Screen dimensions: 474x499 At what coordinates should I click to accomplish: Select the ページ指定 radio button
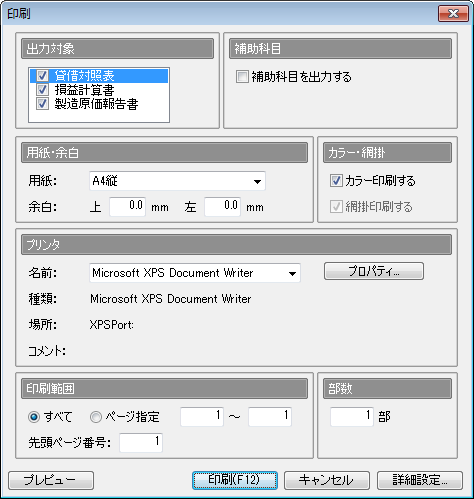96,417
